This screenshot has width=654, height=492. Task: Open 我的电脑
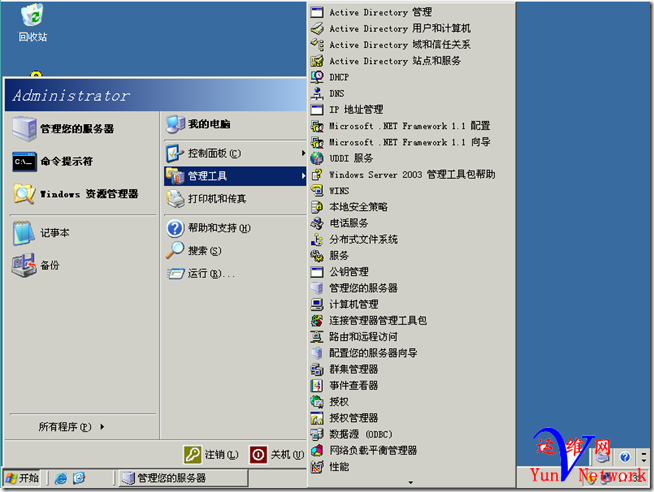tap(235, 124)
